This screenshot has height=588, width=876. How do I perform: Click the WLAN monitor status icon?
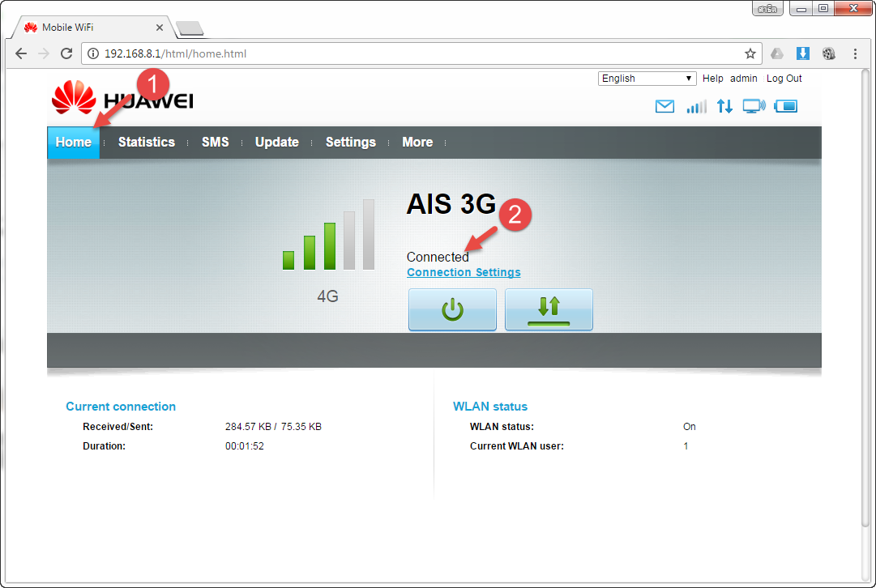click(x=754, y=106)
